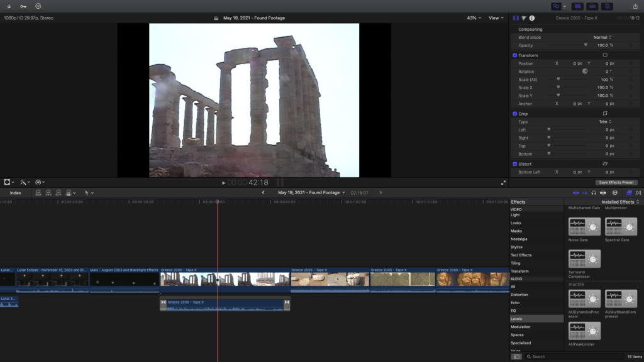Toggle the effects browser view icon beside Search

517,357
